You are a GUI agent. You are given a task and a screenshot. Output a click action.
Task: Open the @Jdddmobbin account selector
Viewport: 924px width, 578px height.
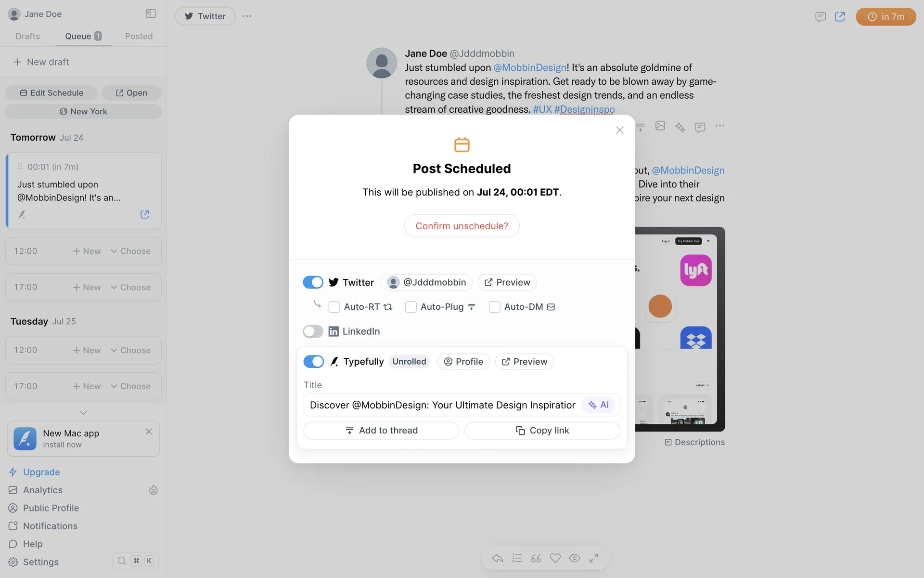[426, 282]
